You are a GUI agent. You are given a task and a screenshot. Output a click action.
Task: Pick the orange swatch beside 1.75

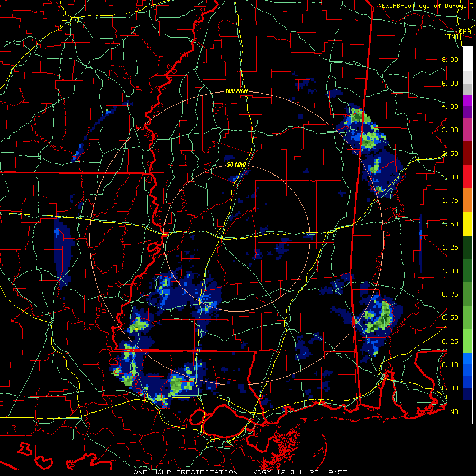[467, 200]
